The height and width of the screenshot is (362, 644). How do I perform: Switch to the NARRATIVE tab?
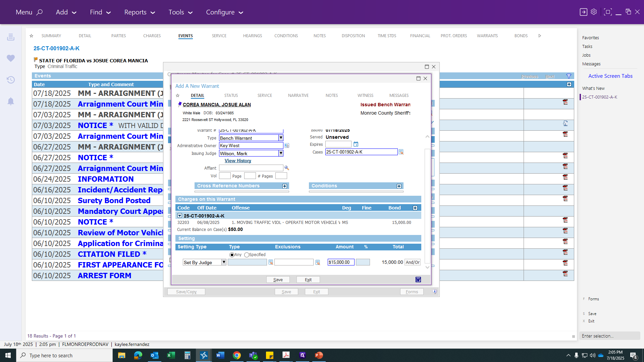pos(298,96)
